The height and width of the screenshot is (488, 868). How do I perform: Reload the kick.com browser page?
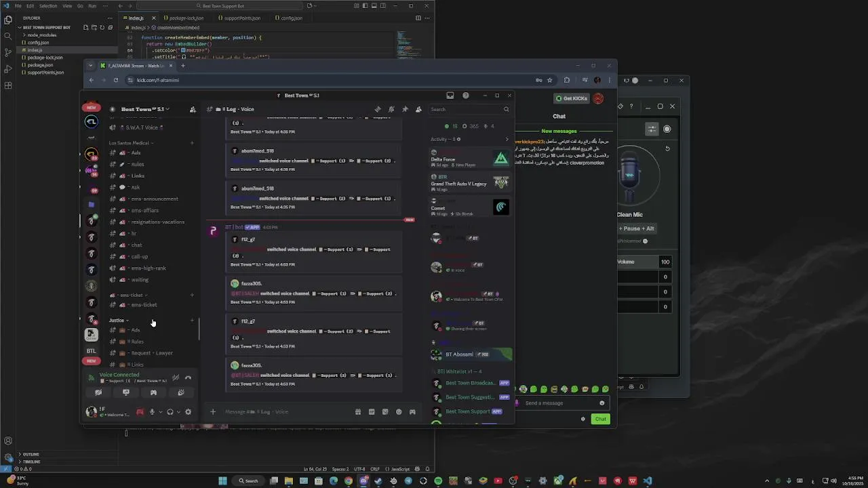116,80
